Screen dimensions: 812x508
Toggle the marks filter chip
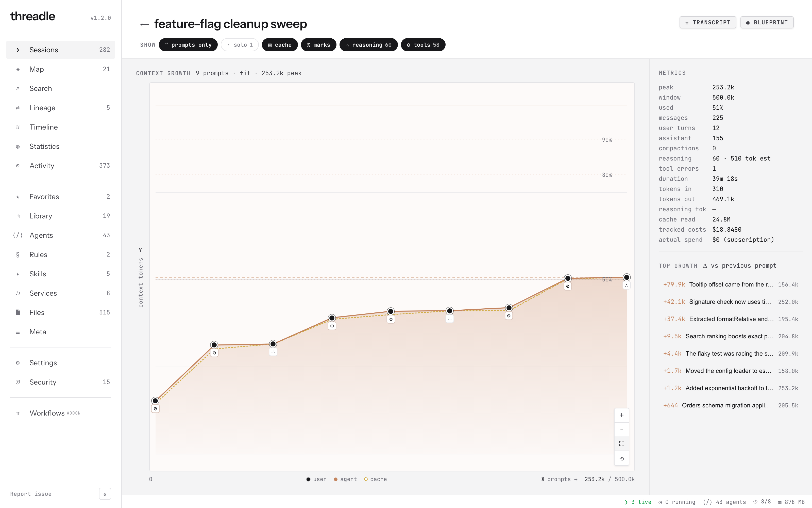coord(318,45)
